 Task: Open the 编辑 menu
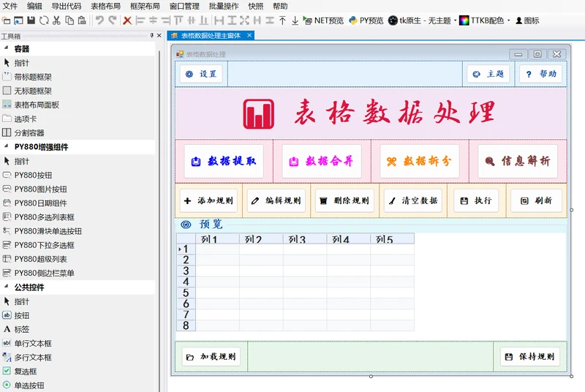click(34, 6)
